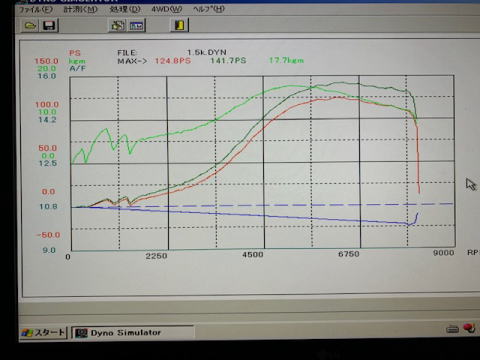Click the 4500 RPM axis label

point(253,255)
